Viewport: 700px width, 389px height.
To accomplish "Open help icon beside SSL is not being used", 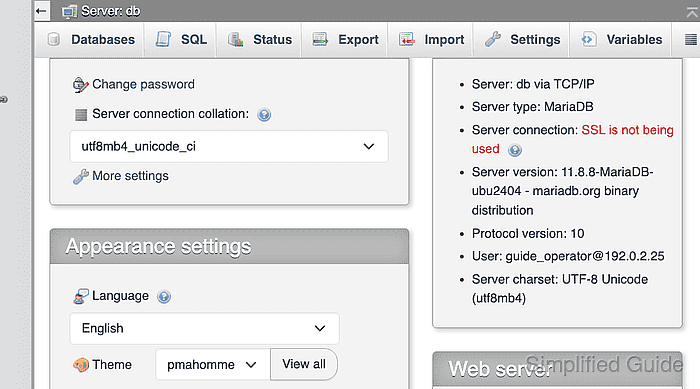I will pos(515,150).
